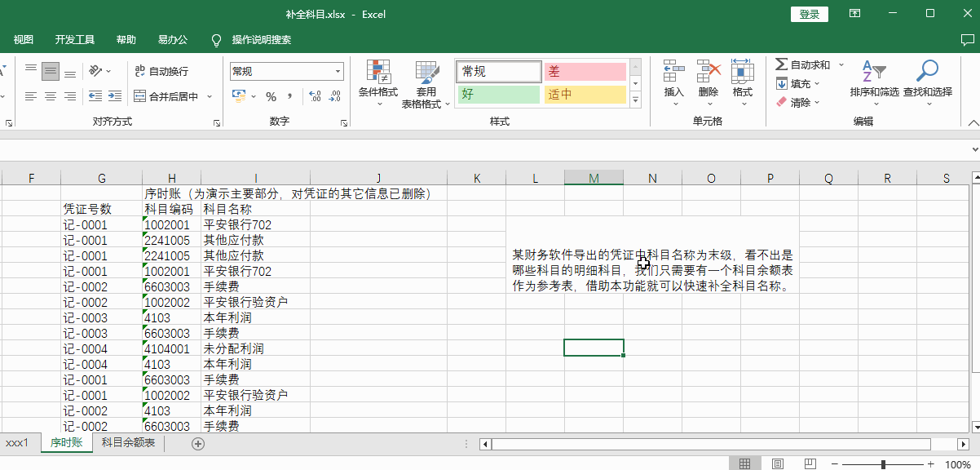The width and height of the screenshot is (980, 470).
Task: Open 套用表格格式 table format gallery
Action: coord(426,84)
